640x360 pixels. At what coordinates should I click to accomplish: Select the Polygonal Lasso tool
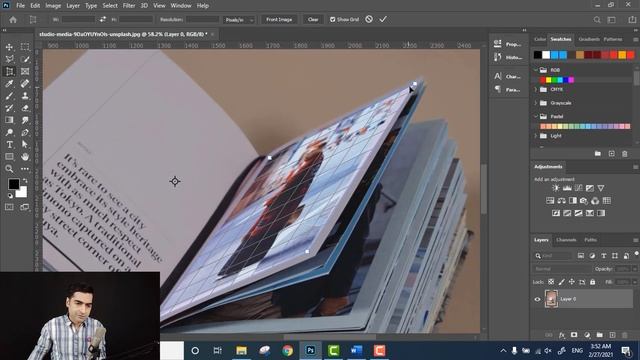(9, 59)
